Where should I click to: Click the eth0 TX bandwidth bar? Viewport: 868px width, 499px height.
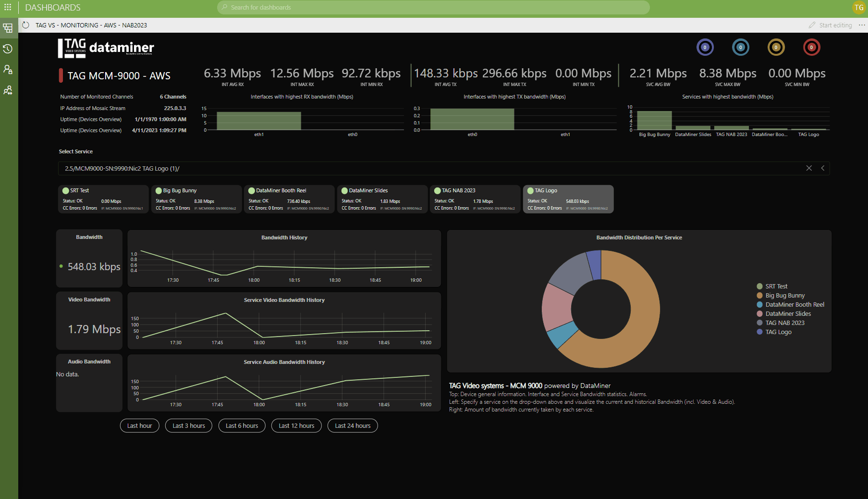click(x=472, y=119)
